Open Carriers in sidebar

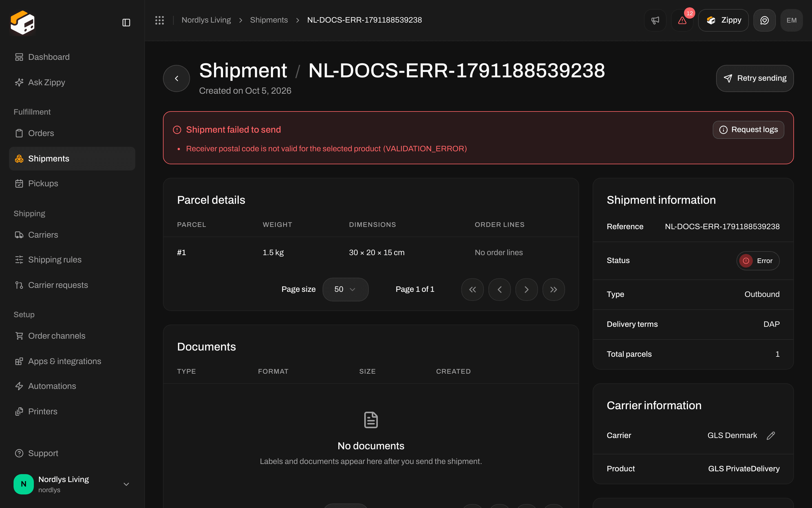(72, 235)
